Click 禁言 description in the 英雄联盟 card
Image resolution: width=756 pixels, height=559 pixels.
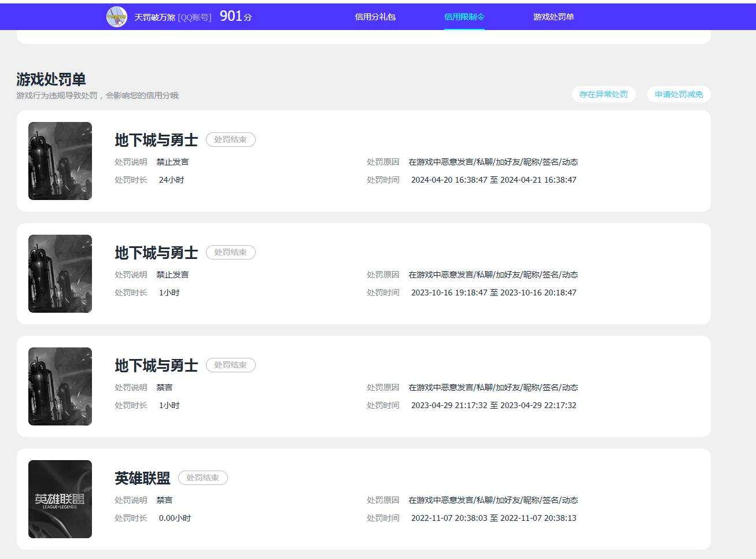pyautogui.click(x=164, y=500)
